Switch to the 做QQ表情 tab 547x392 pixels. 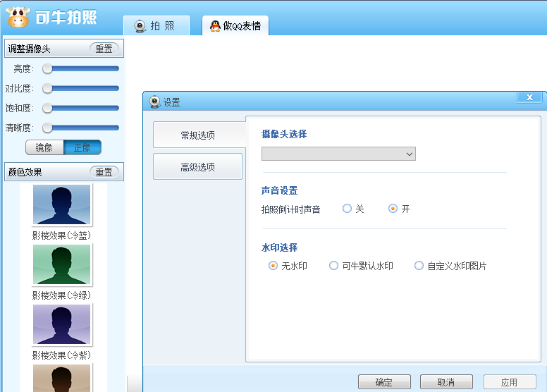pyautogui.click(x=235, y=25)
